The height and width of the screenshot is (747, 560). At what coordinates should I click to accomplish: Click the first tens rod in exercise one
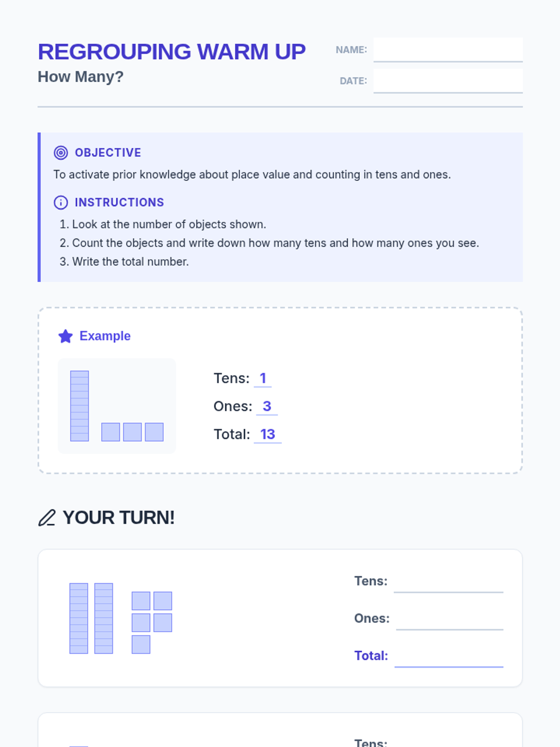tap(79, 618)
